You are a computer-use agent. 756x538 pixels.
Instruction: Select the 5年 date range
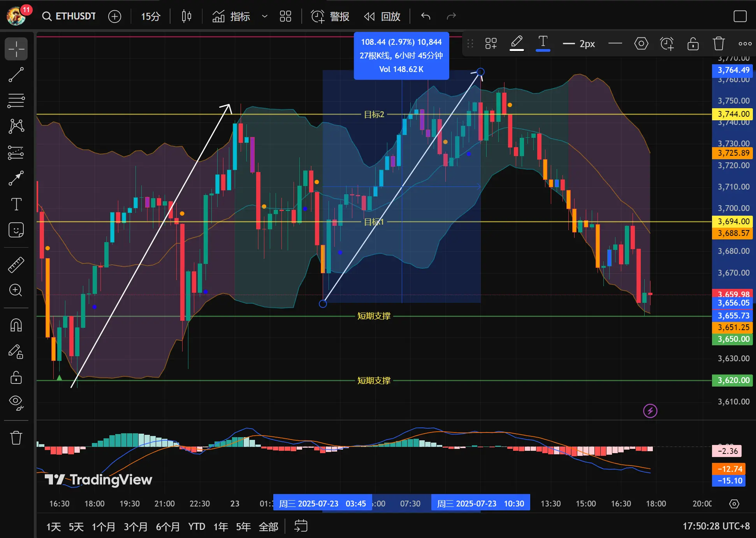tap(243, 527)
